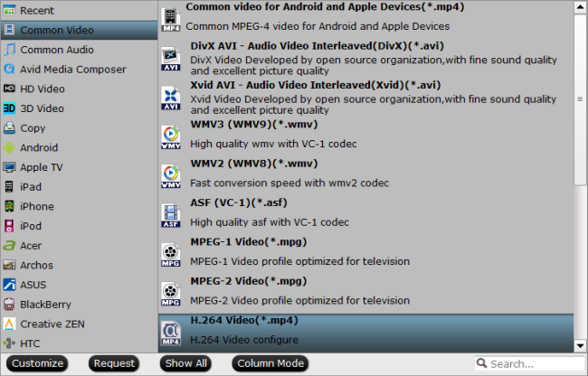Screen dimensions: 588x376
Task: Select 'DivX AVI - Audio Video Interleaved(DivX)(*.avi)'
Action: coord(366,59)
